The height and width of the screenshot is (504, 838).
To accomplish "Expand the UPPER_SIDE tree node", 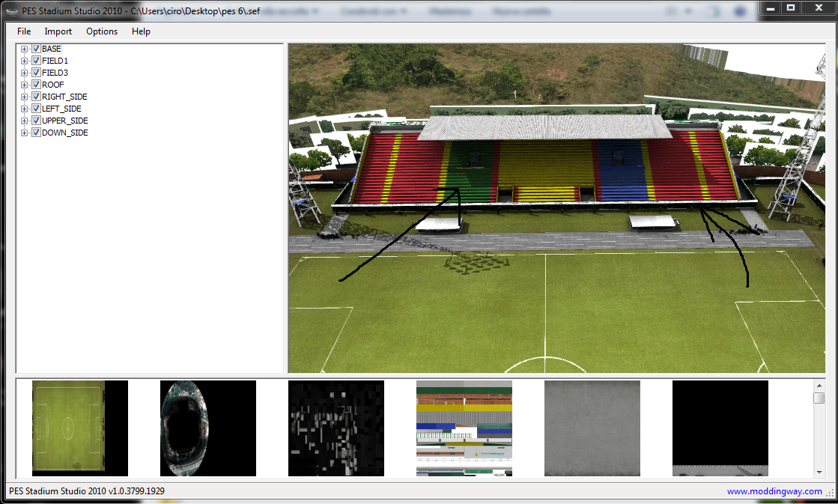I will click(24, 121).
